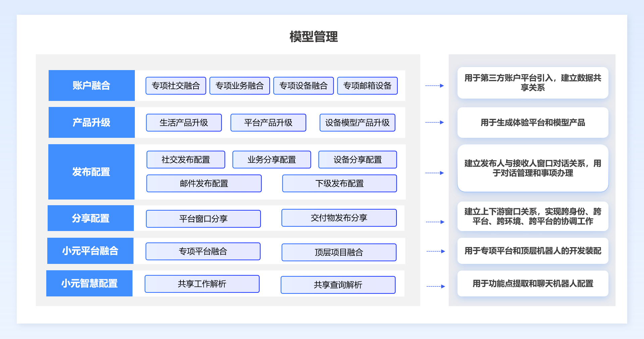Click the dashed arrow beside 小元智慧配置 row

[x=435, y=286]
